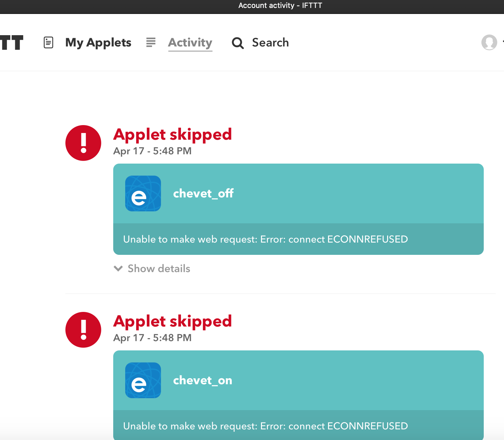Image resolution: width=504 pixels, height=440 pixels.
Task: Click the red alert icon for chevet_on
Action: [83, 330]
